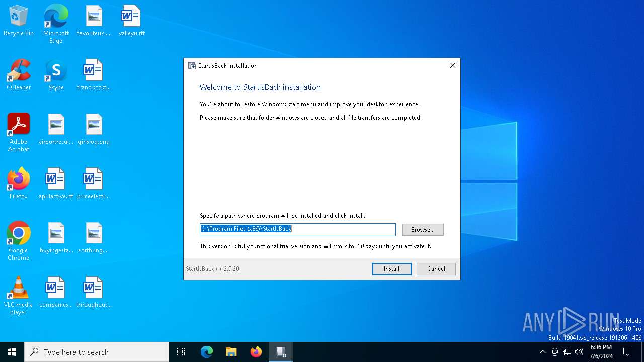
Task: Select the girlslog.png file icon
Action: tap(94, 130)
